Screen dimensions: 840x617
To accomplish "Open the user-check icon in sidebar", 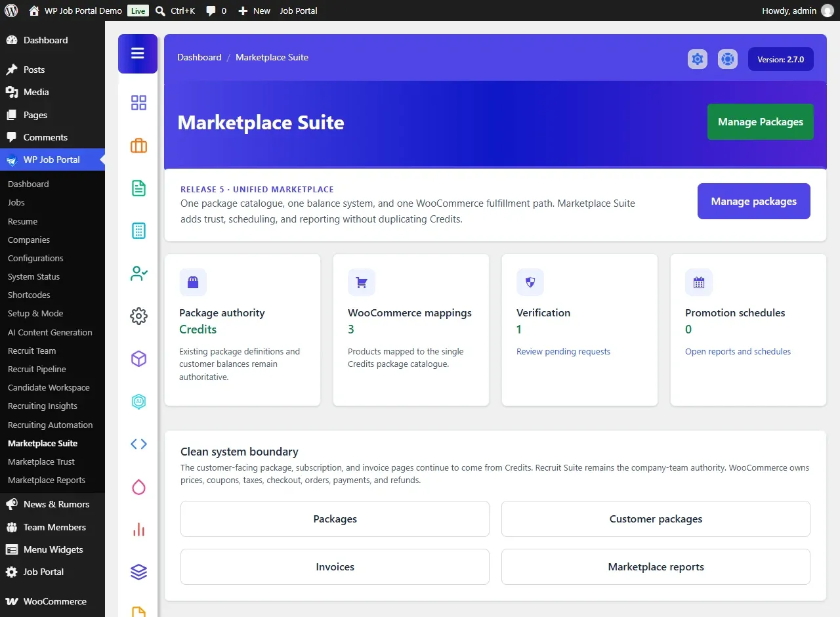I will click(138, 274).
